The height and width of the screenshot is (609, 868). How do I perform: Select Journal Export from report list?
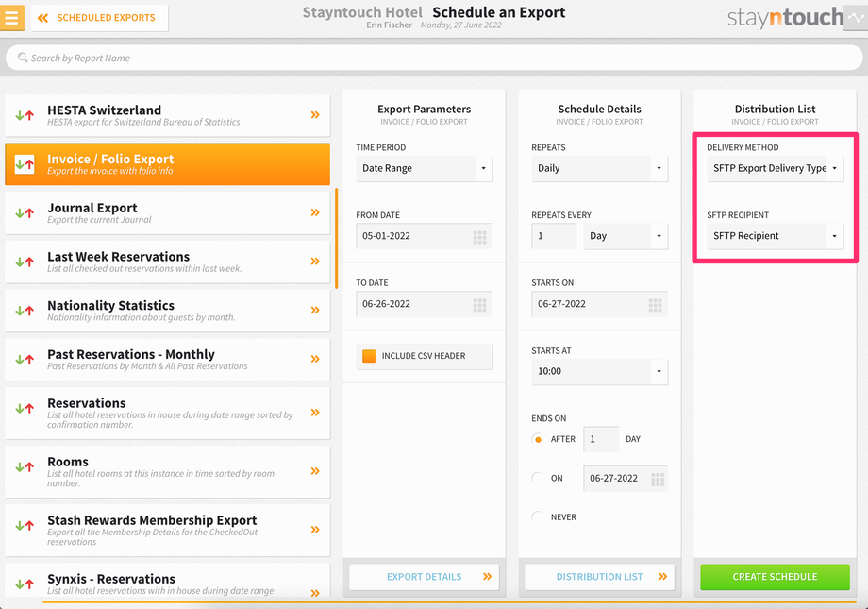tap(167, 212)
